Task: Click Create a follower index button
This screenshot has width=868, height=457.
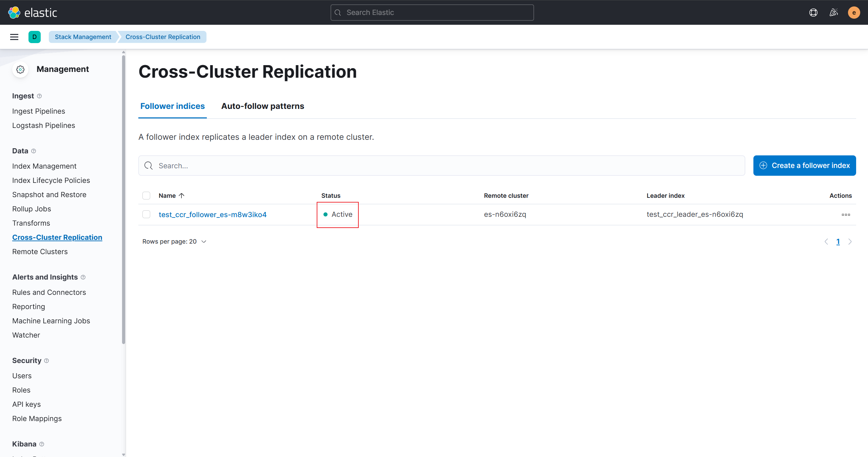Action: 804,166
